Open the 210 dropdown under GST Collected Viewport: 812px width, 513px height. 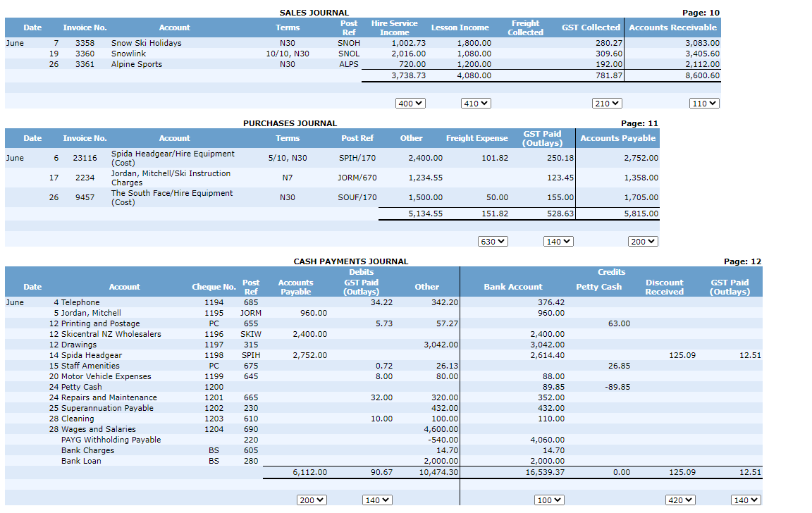[607, 103]
